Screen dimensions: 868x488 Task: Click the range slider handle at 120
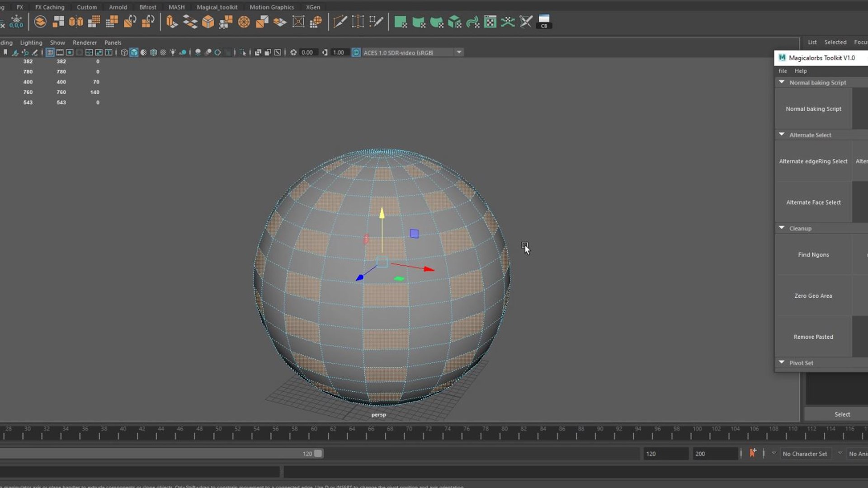coord(318,453)
